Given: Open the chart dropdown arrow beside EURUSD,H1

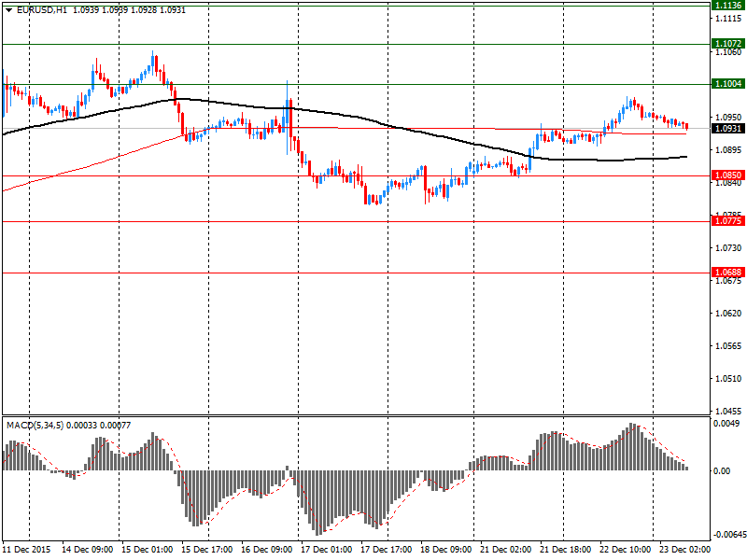Looking at the screenshot, I should [x=8, y=10].
